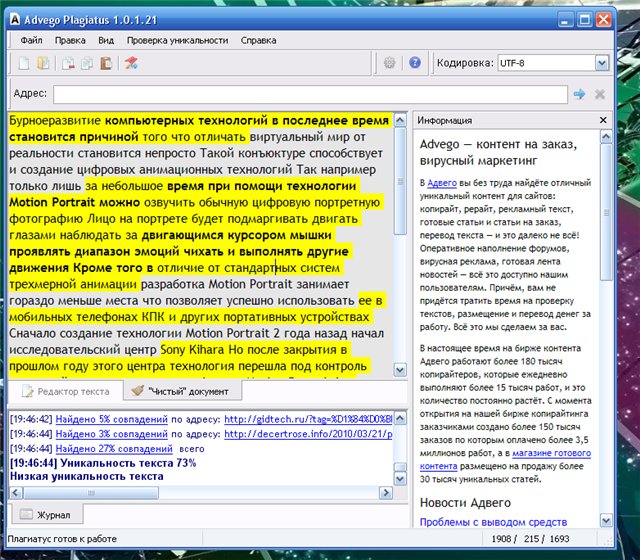This screenshot has width=640, height=560.
Task: Expand the Кодировка UTF-8 dropdown
Action: point(601,63)
